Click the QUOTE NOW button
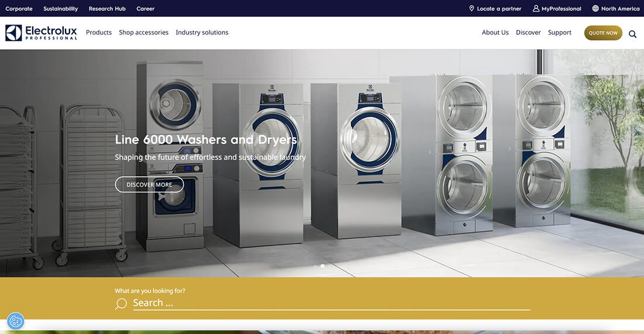This screenshot has height=334, width=644. (603, 33)
